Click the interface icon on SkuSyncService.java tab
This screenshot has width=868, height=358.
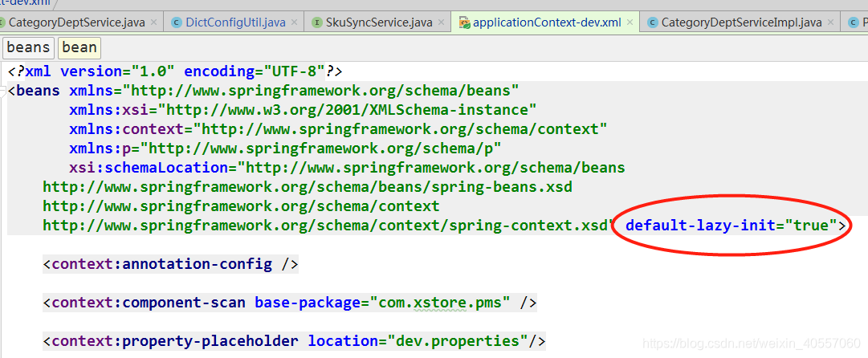click(316, 22)
